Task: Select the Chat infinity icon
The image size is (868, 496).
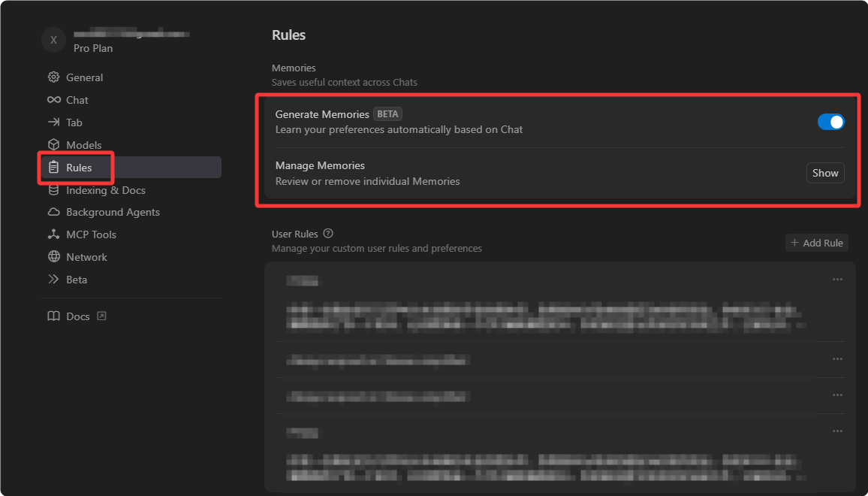Action: [x=54, y=100]
